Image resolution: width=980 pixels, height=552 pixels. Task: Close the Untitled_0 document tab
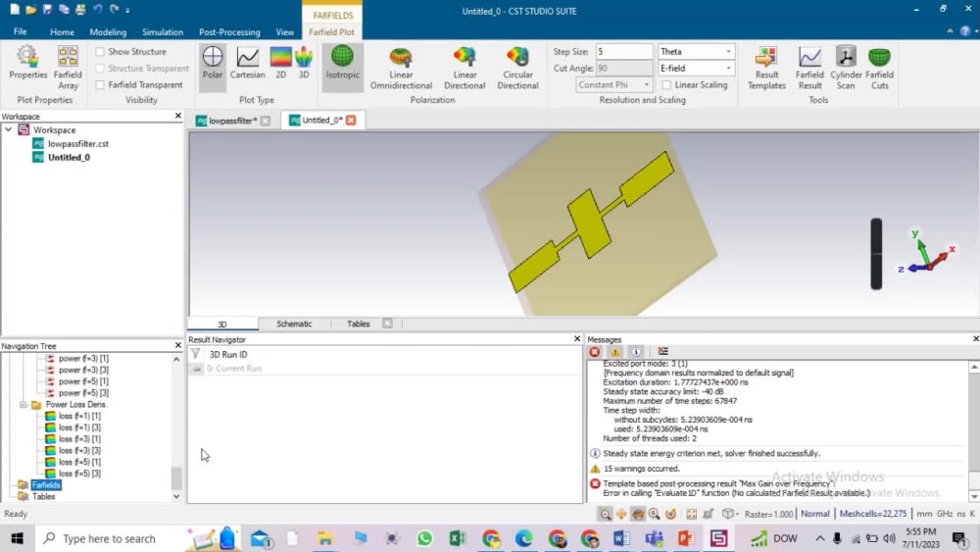351,120
